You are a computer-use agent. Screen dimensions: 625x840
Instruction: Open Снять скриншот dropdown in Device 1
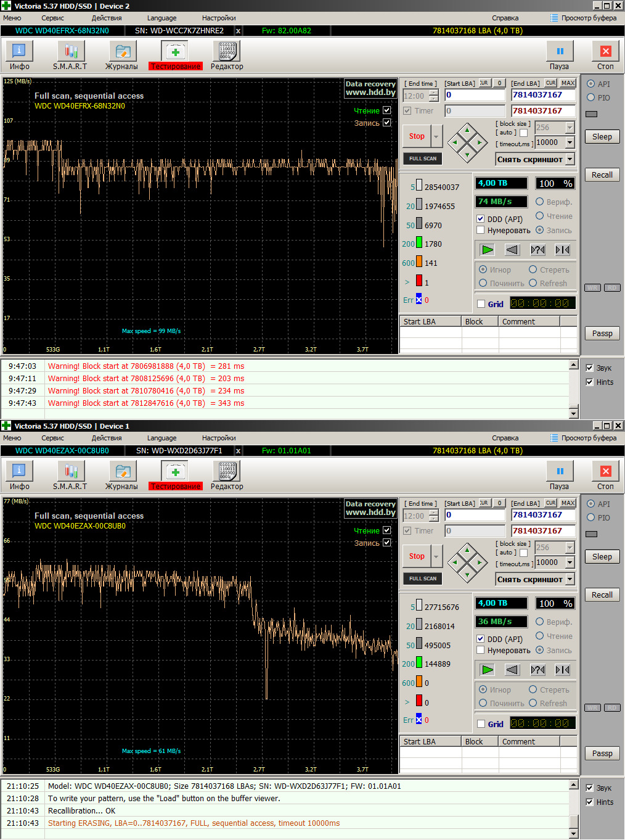point(570,579)
